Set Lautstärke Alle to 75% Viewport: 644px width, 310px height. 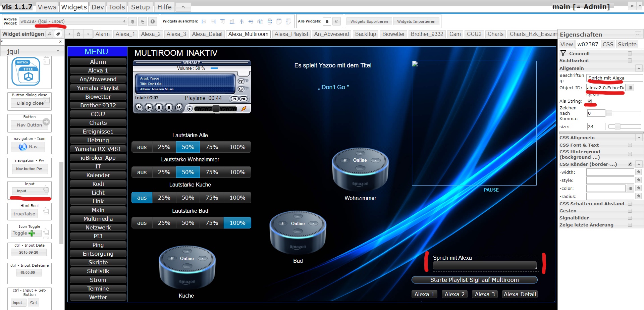pos(212,147)
